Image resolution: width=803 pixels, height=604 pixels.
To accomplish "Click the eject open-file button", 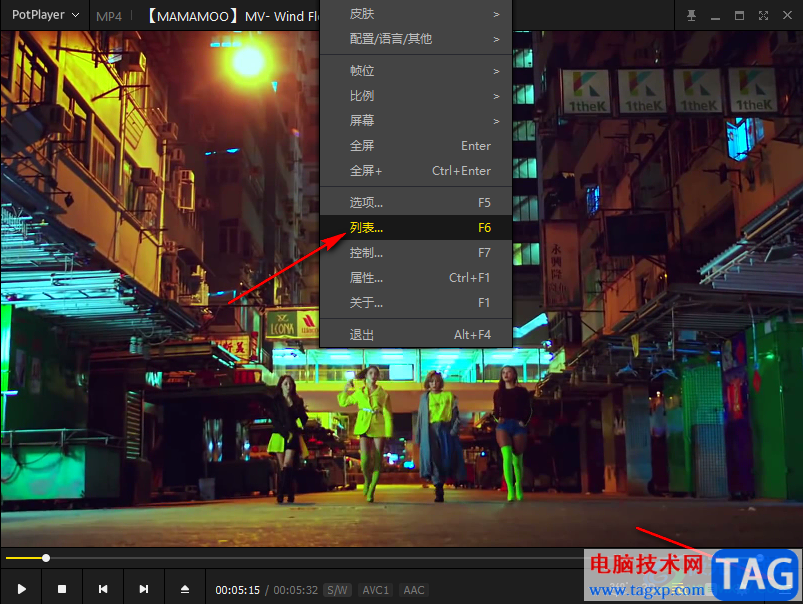I will coord(185,589).
